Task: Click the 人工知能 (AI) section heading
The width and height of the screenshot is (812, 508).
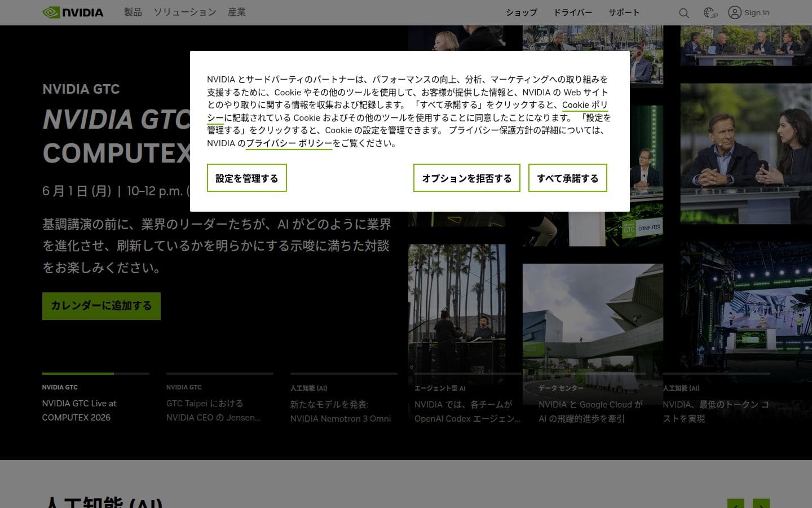Action: coord(103,502)
